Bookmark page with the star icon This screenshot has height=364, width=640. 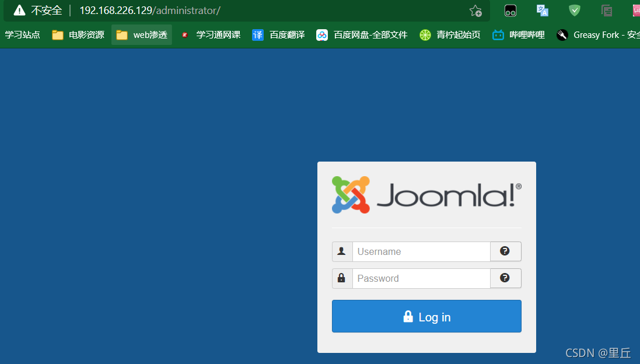click(x=475, y=10)
